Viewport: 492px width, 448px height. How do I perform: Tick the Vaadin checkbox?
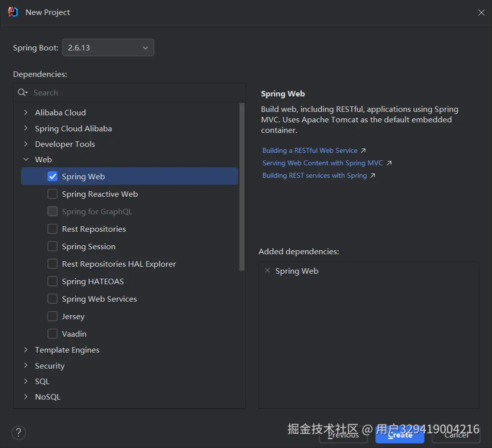[x=52, y=334]
